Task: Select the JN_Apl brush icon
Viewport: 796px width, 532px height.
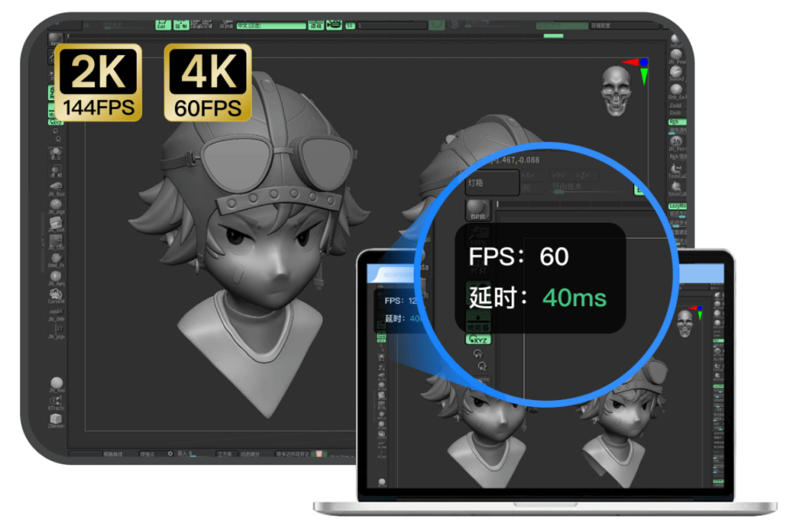Action: pos(56,278)
